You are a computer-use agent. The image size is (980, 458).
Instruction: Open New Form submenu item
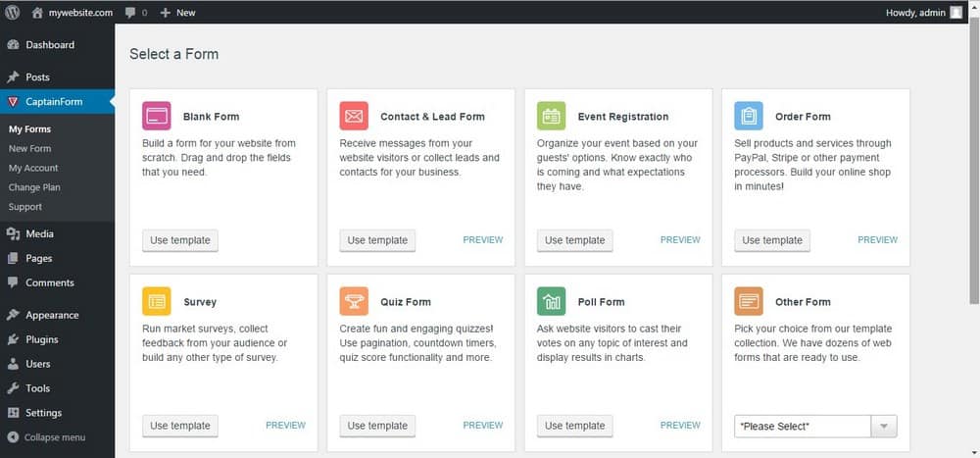(x=30, y=149)
